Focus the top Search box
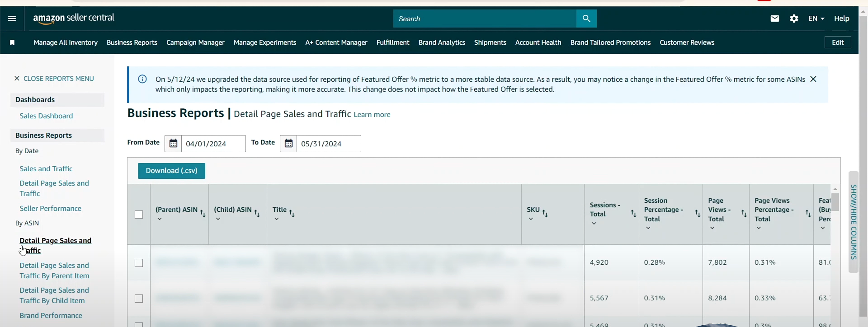 485,19
